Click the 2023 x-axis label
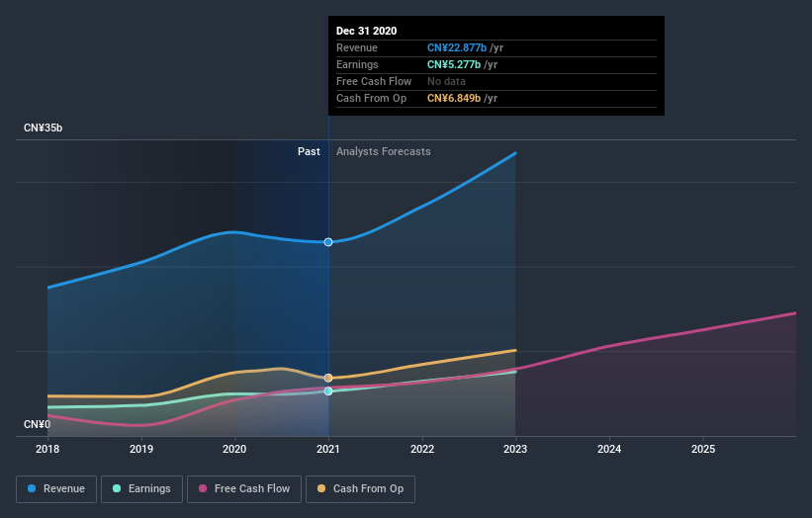Screen dimensions: 812x518 (x=515, y=449)
